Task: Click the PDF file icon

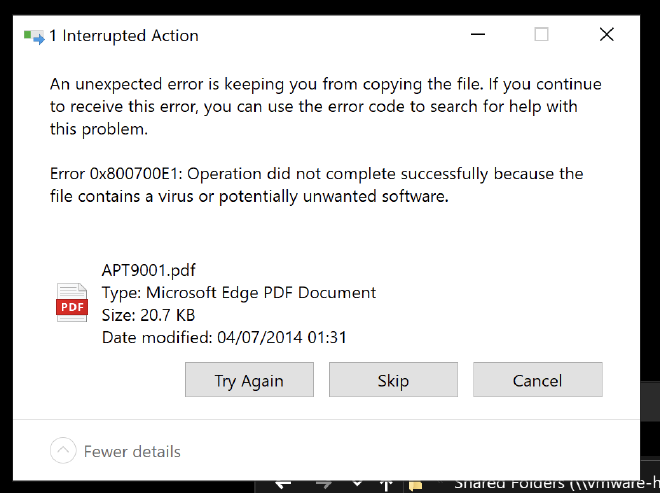Action: pyautogui.click(x=72, y=303)
